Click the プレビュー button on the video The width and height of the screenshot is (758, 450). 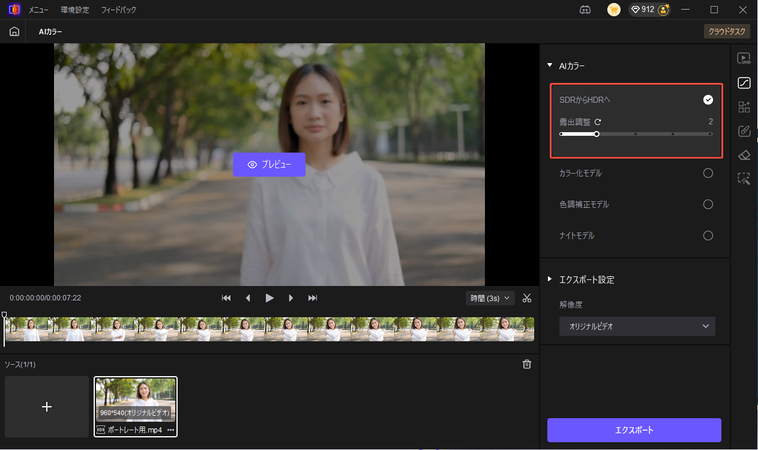pyautogui.click(x=269, y=165)
